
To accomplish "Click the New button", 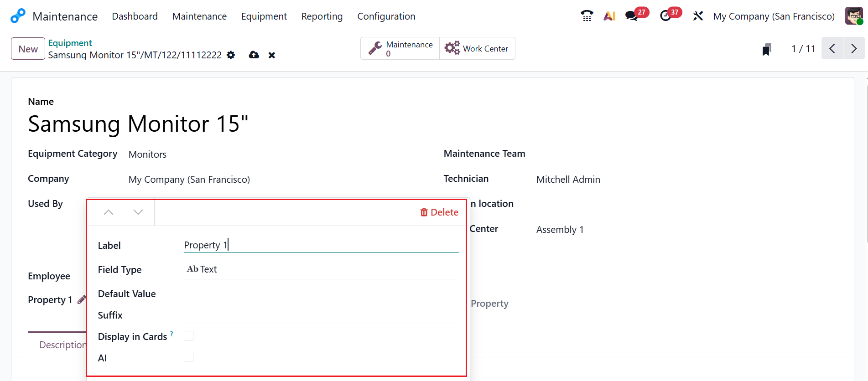I will 28,49.
